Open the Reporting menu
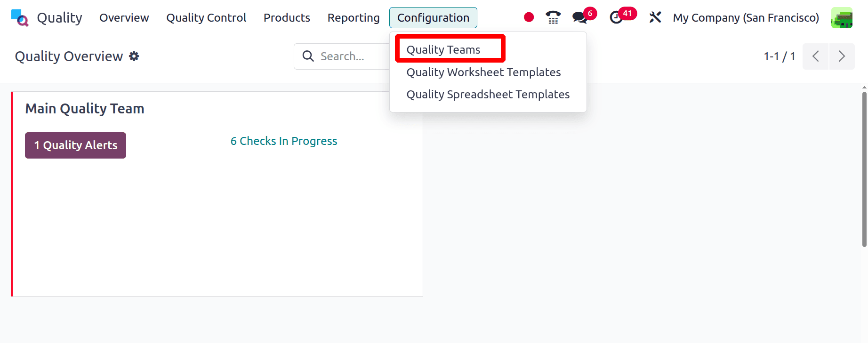 (354, 17)
